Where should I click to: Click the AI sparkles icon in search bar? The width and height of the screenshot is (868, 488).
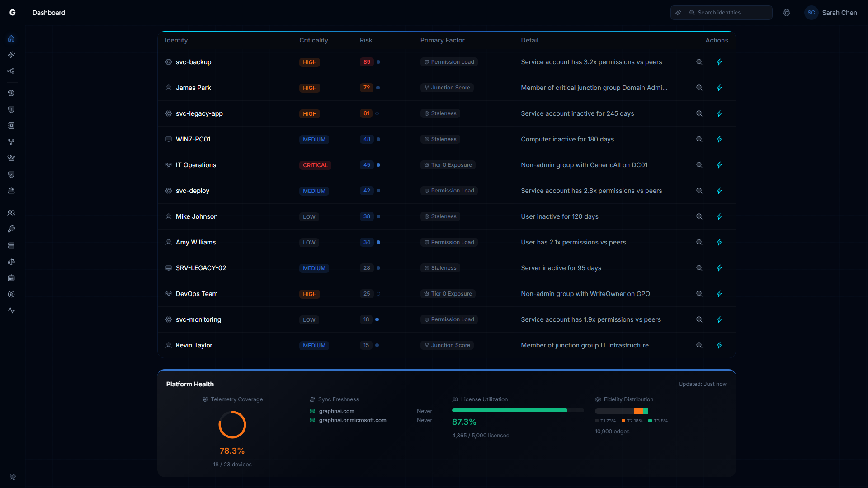(x=678, y=13)
